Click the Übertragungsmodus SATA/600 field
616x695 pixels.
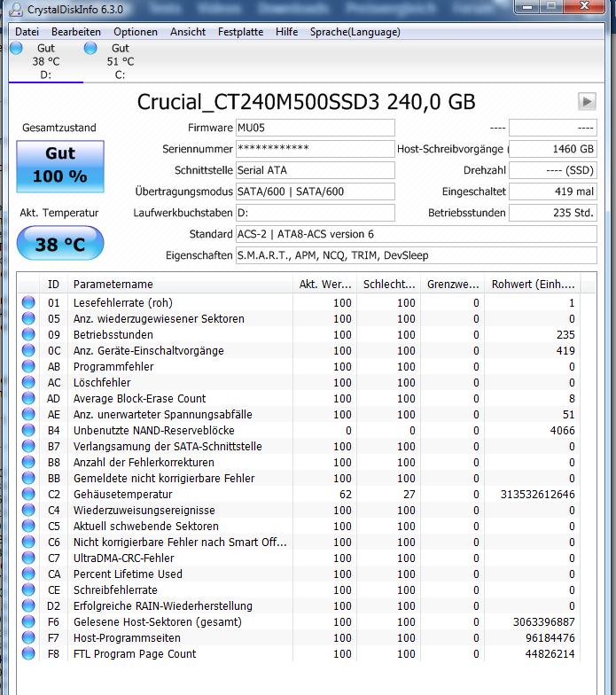pyautogui.click(x=316, y=191)
